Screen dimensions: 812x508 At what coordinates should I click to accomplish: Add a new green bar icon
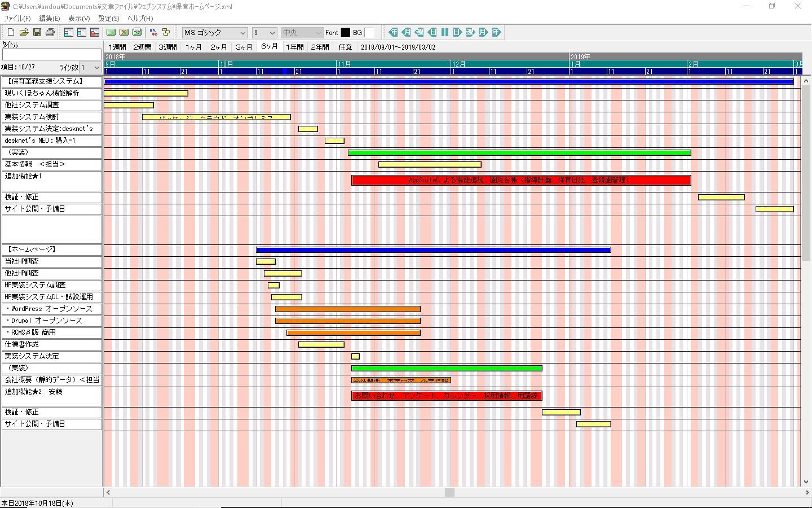(111, 32)
